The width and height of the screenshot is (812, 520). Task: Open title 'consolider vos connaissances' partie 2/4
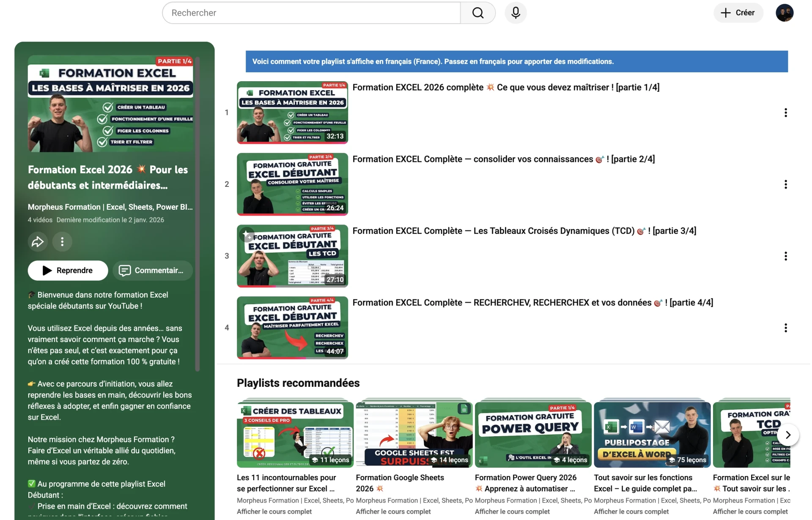504,159
